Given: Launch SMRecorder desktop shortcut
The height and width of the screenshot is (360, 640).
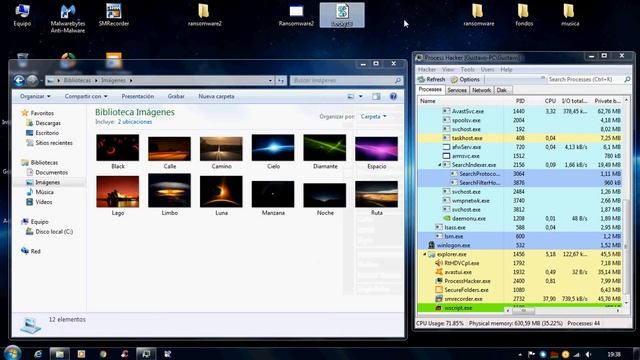Looking at the screenshot, I should tap(114, 16).
